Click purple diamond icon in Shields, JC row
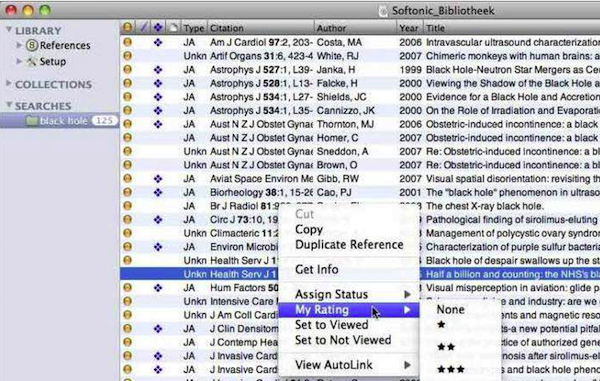This screenshot has width=600, height=381. pos(158,97)
